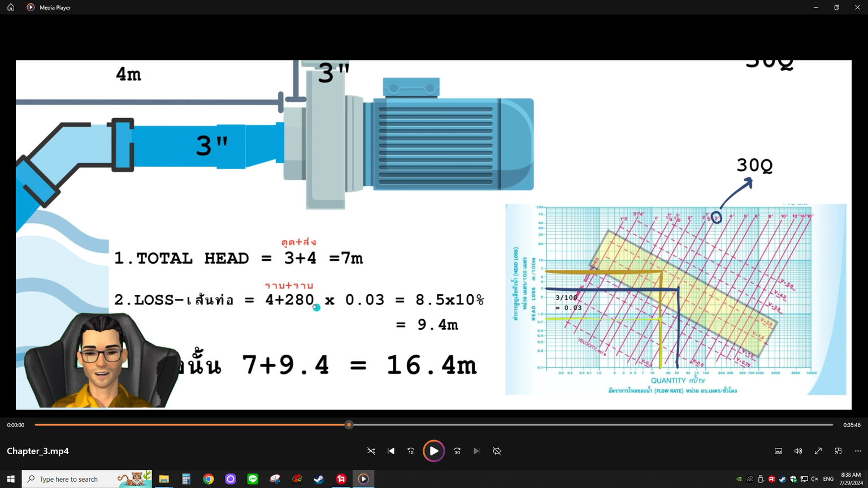Go to previous track
This screenshot has width=868, height=488.
[x=391, y=451]
